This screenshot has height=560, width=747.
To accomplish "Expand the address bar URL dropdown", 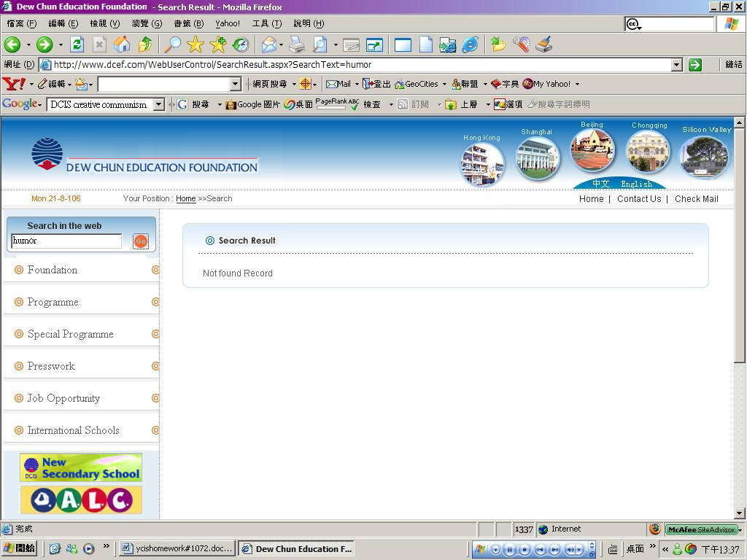I will (676, 65).
